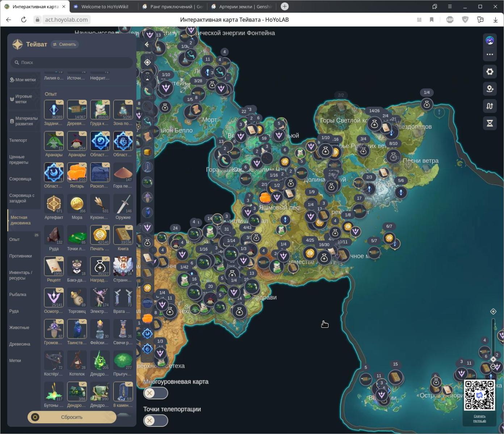
Task: Select the Кухонн… tile with count 631
Action: coord(100,204)
